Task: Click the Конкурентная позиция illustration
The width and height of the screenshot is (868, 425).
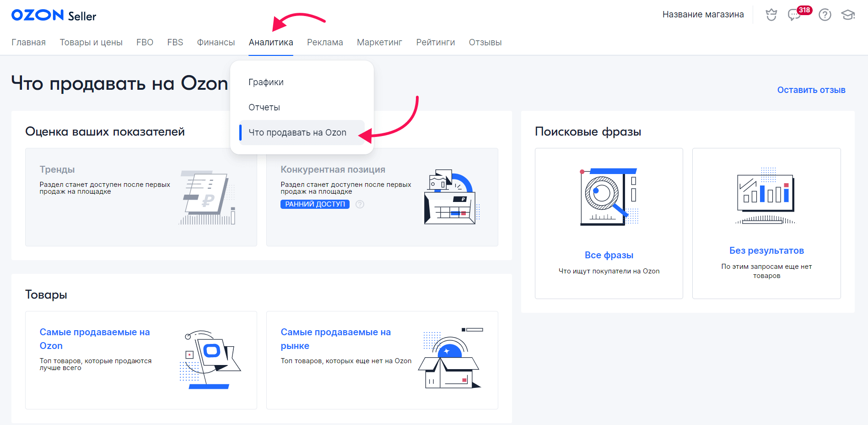Action: point(452,197)
